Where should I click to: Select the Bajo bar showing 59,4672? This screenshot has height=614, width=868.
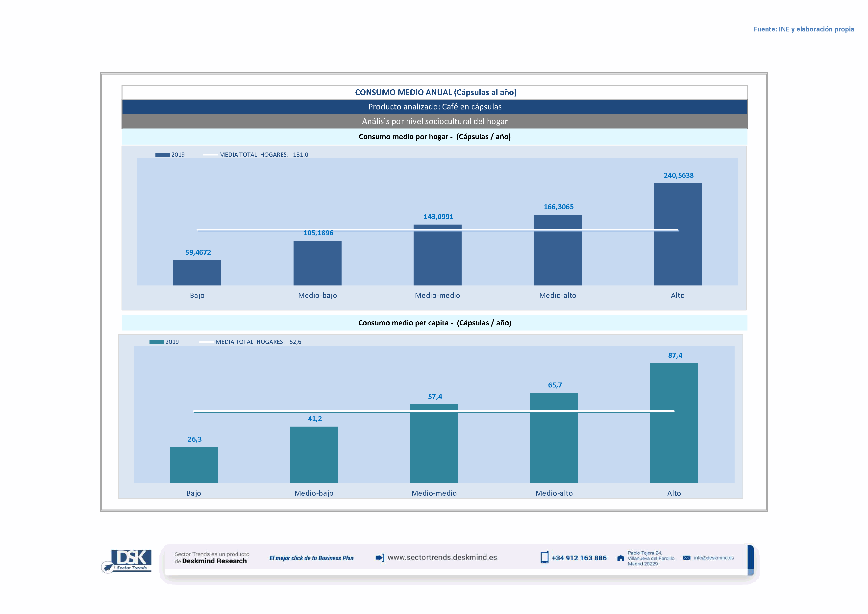tap(197, 273)
